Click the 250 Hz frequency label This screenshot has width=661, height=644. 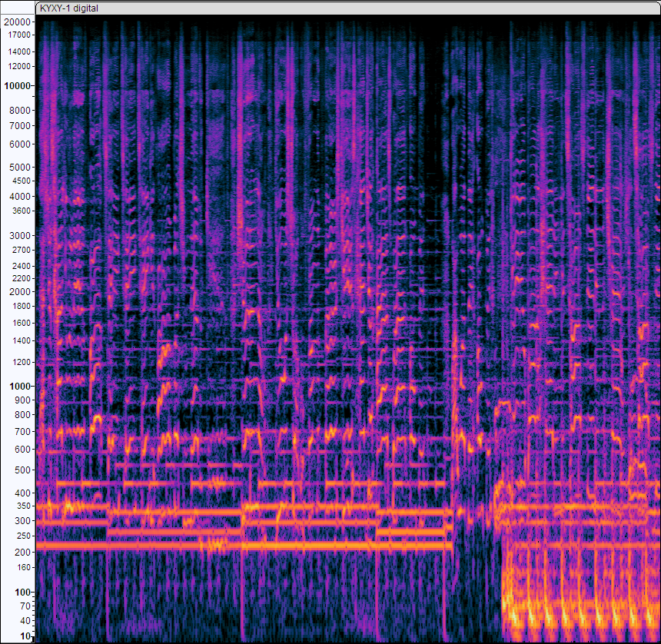[x=22, y=536]
